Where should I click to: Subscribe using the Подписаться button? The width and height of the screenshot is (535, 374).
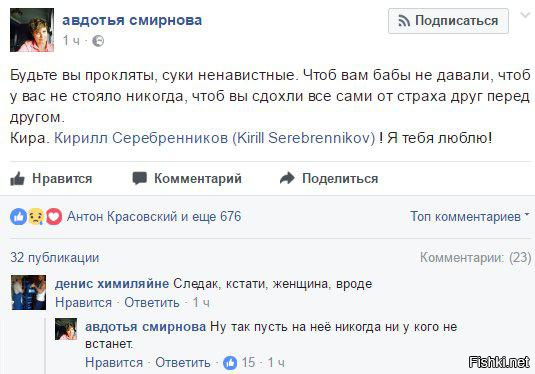click(448, 21)
